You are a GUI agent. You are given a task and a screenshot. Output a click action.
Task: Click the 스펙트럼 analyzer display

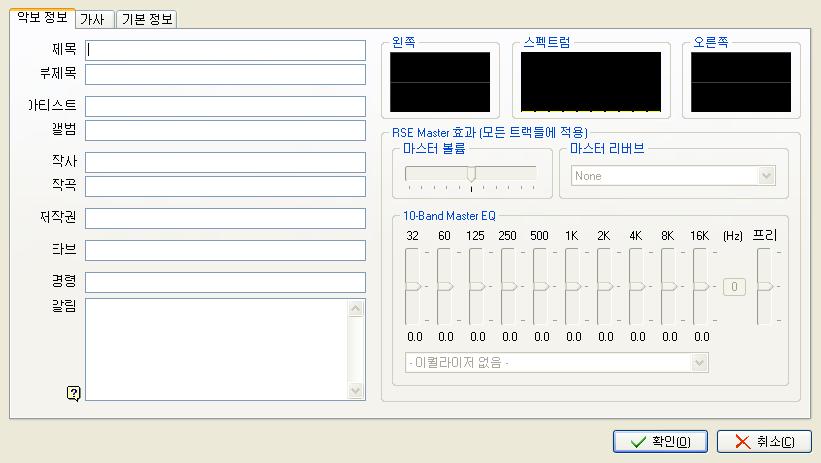coord(591,82)
